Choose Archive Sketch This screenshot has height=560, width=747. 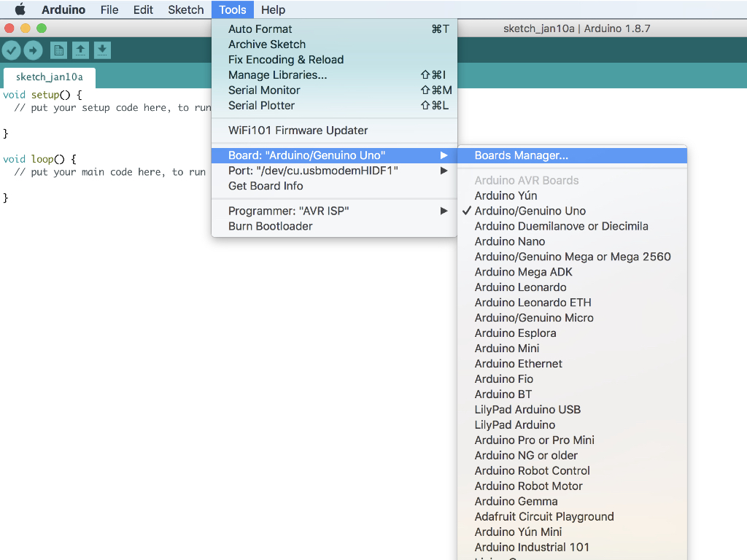tap(334, 44)
